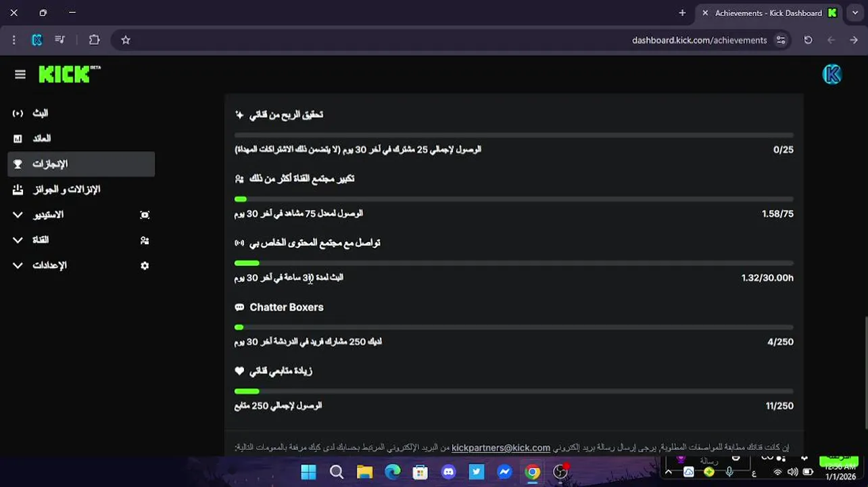The image size is (868, 487).
Task: Click the Kick extension icon in toolbar
Action: click(x=37, y=40)
